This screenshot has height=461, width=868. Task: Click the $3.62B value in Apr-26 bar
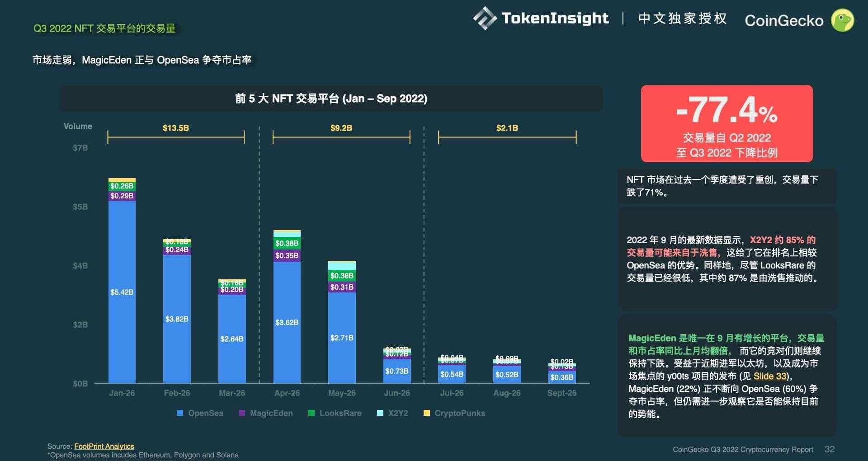point(287,322)
